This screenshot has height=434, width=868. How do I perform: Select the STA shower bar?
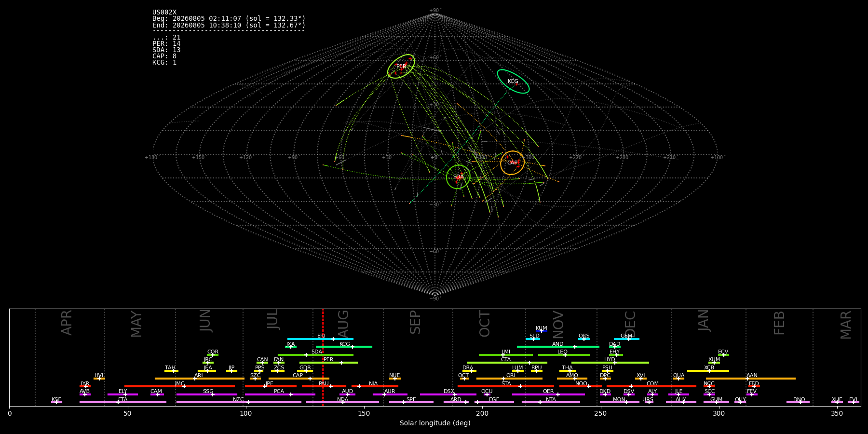[x=506, y=386]
